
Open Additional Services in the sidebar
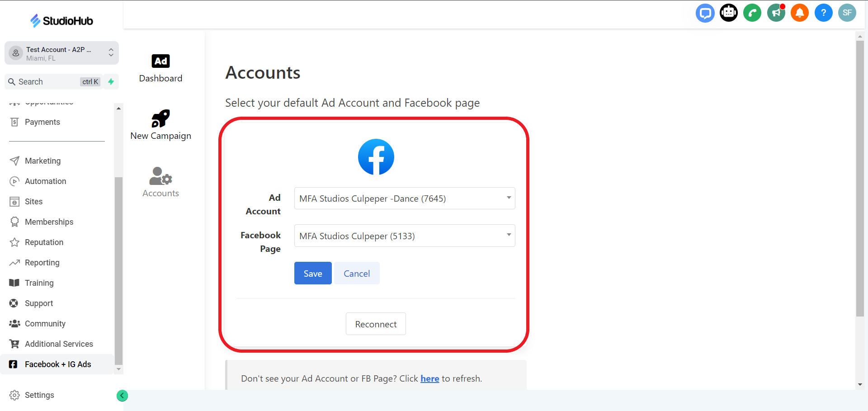coord(57,344)
